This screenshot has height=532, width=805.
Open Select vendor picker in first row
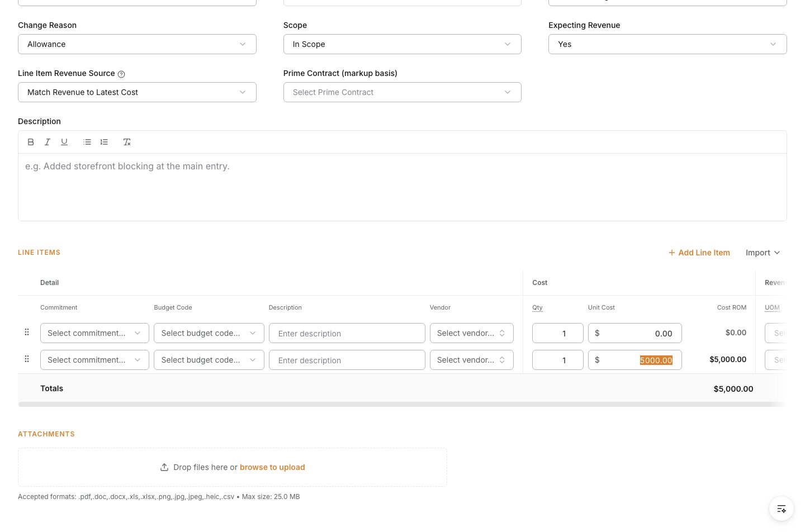click(x=472, y=333)
